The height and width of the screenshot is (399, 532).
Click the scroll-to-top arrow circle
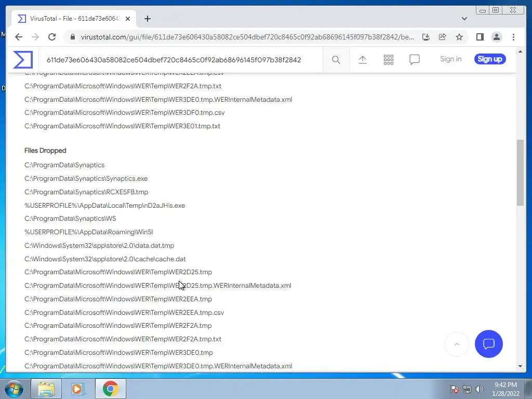coord(457,344)
